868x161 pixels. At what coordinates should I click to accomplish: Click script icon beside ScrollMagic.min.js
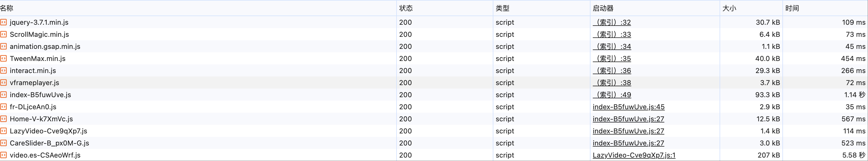coord(3,34)
